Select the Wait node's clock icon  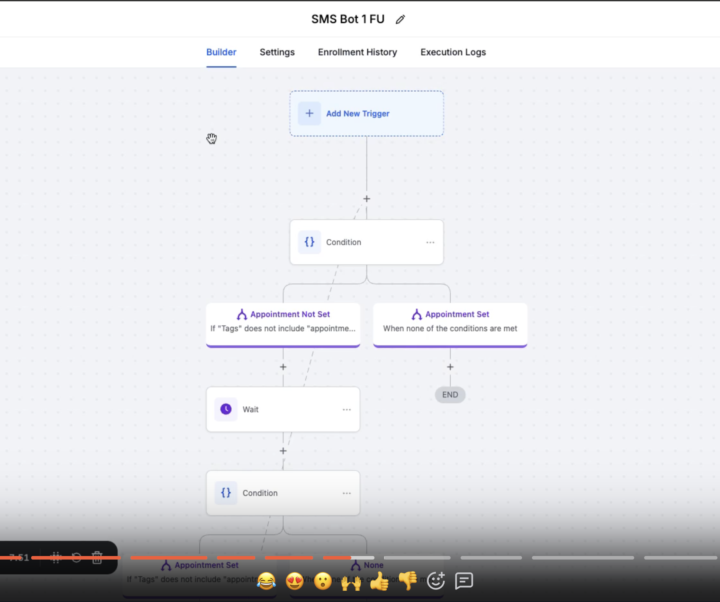(x=225, y=409)
